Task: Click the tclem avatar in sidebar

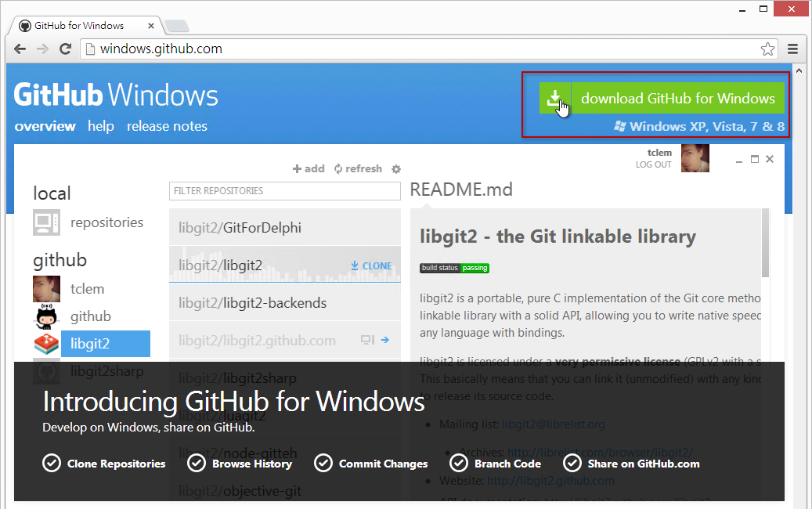Action: [x=46, y=289]
